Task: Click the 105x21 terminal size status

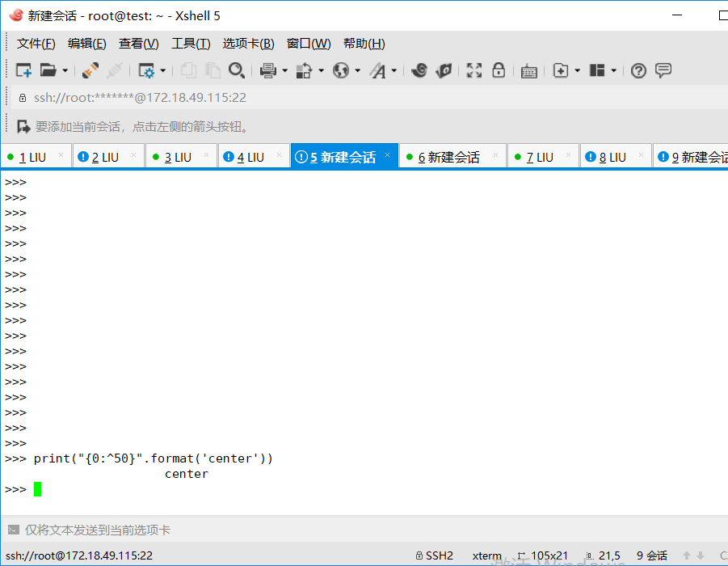Action: click(543, 555)
